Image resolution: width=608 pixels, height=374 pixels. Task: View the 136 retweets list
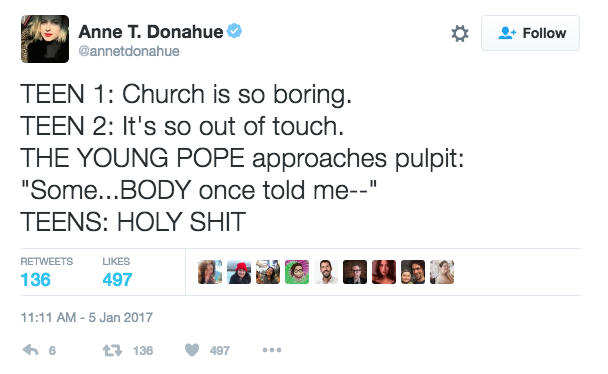(47, 272)
